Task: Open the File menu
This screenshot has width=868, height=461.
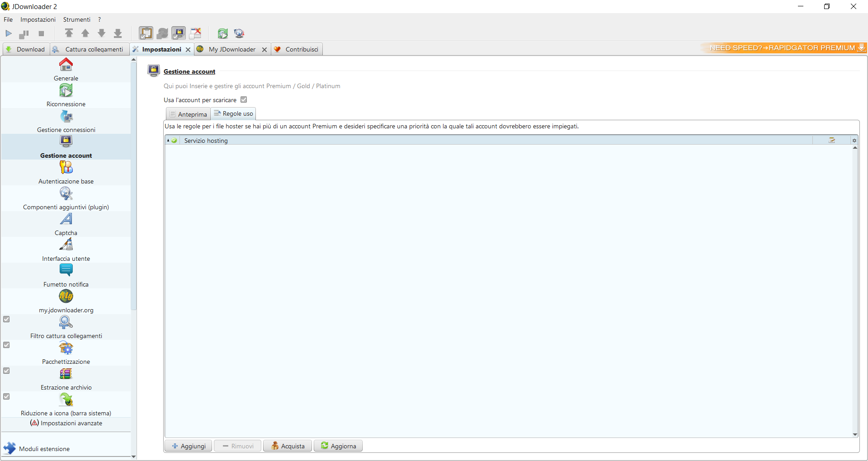Action: tap(8, 19)
